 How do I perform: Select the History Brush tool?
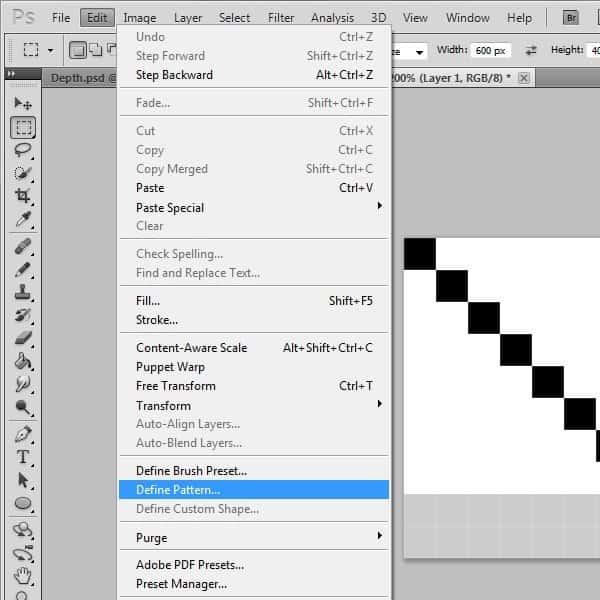click(x=23, y=316)
